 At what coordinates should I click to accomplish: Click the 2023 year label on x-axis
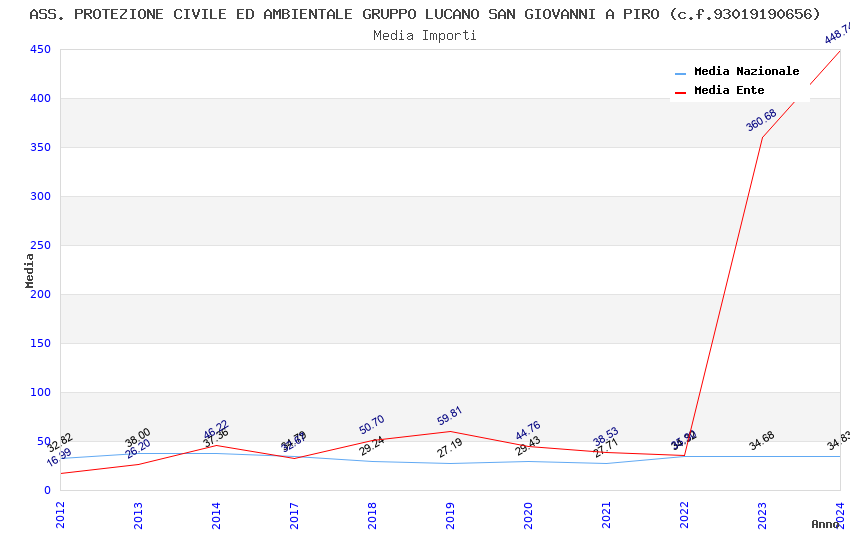[x=762, y=515]
